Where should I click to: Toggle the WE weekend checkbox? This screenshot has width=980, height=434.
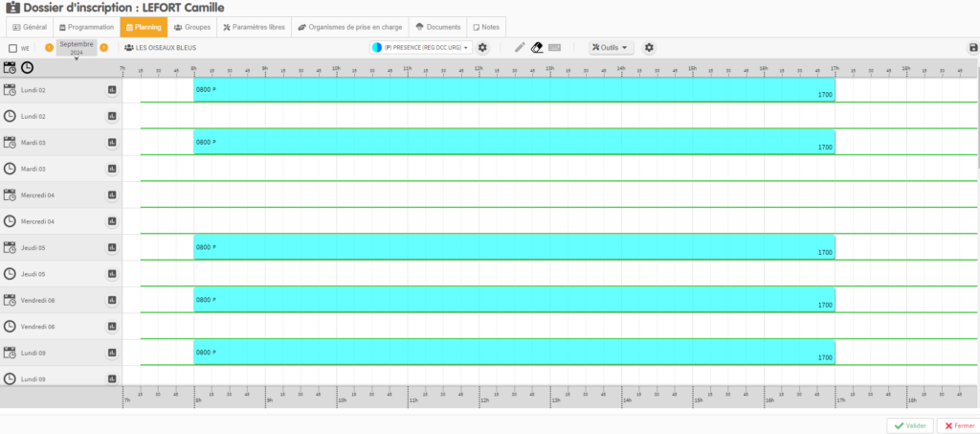coord(12,48)
